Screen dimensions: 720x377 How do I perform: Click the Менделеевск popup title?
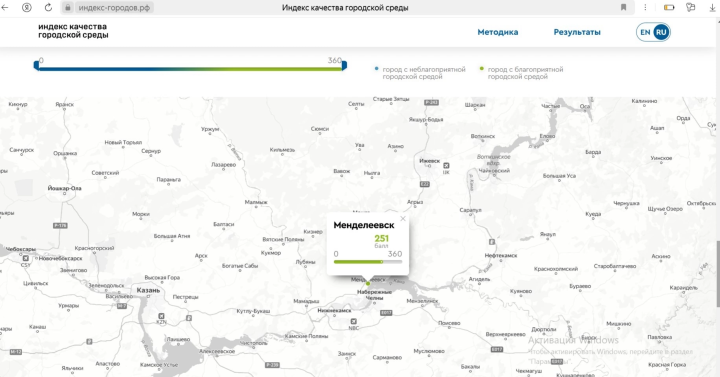pos(364,225)
